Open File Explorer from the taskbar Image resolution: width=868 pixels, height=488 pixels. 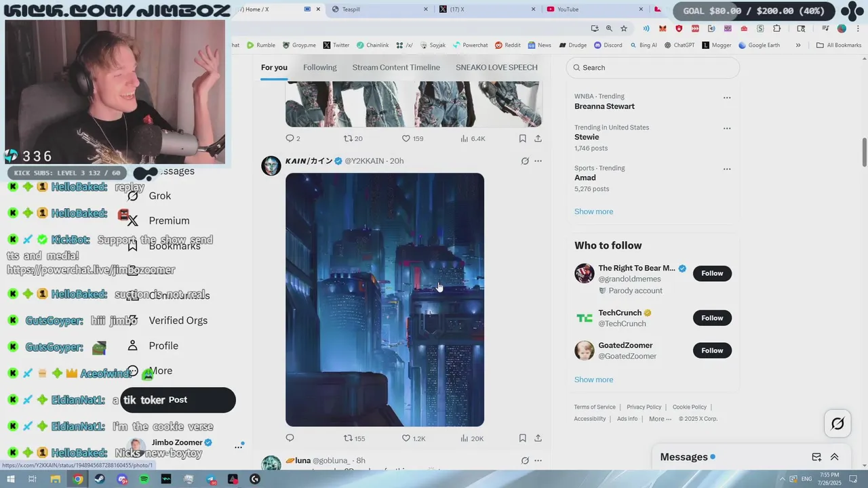56,479
